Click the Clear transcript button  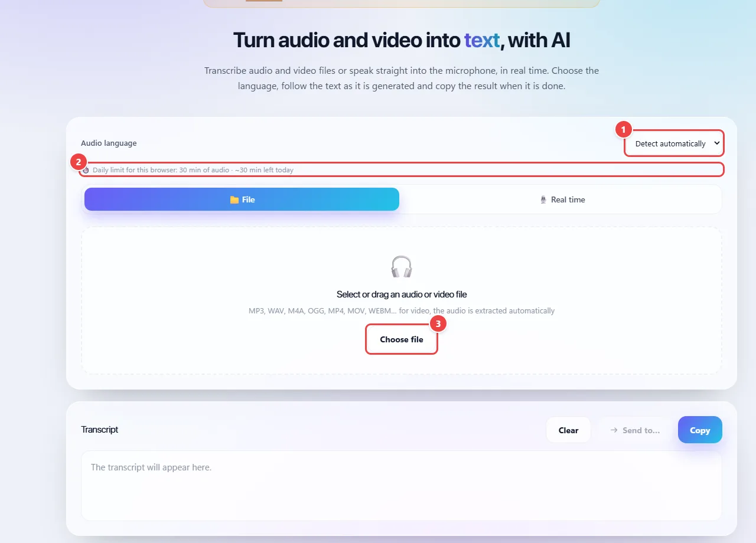(x=568, y=430)
